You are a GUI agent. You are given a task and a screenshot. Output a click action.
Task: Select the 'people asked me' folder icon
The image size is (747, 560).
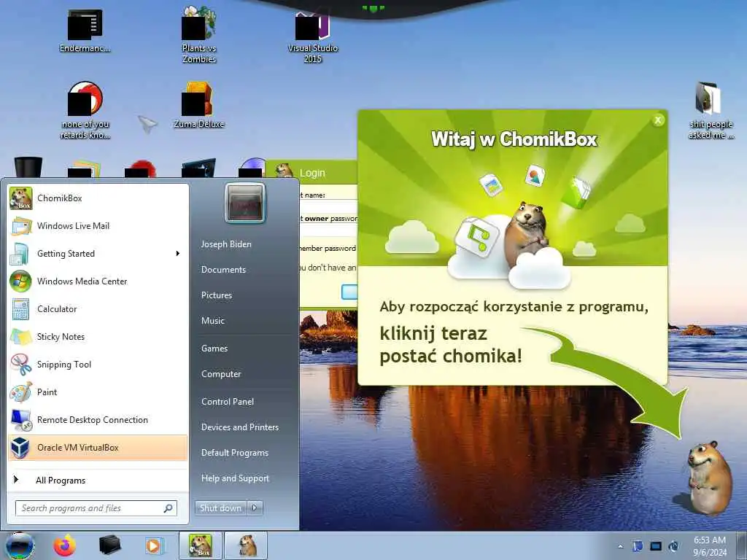click(711, 111)
